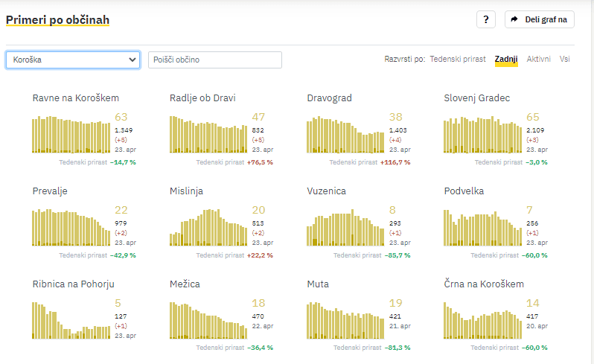Click the Mežica municipality title
Screen dimensions: 594x364
coord(185,284)
